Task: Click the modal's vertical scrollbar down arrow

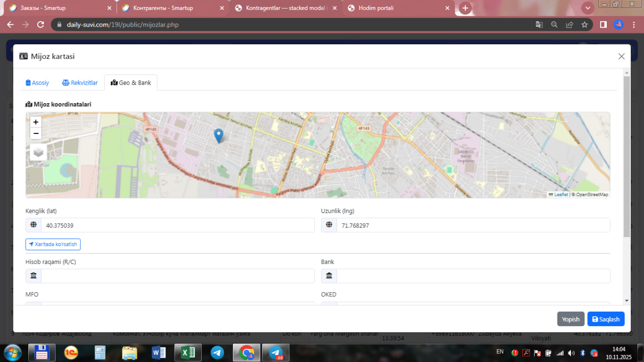Action: coord(626,301)
